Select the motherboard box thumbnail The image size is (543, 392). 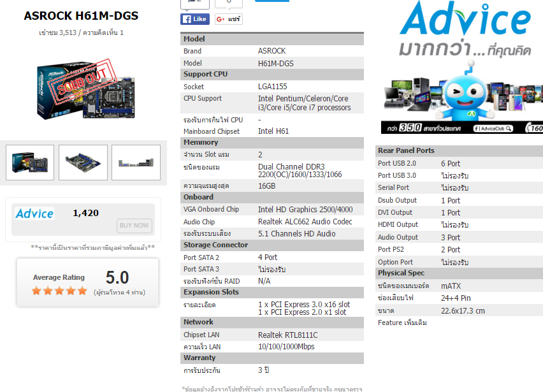[30, 163]
